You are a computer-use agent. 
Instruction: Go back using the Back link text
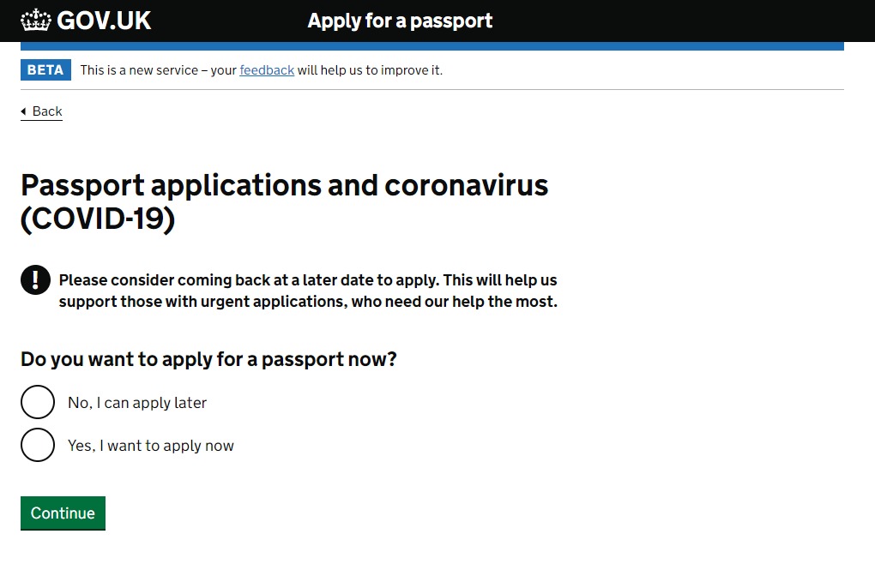[47, 111]
